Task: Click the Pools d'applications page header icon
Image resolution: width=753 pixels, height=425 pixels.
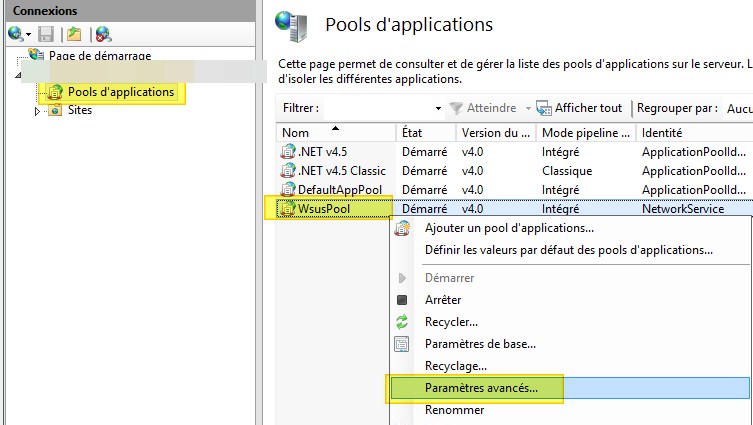Action: pyautogui.click(x=291, y=26)
